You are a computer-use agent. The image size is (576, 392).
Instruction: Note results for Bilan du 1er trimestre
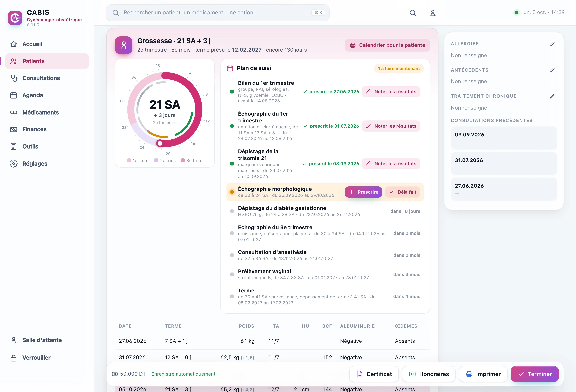click(391, 92)
